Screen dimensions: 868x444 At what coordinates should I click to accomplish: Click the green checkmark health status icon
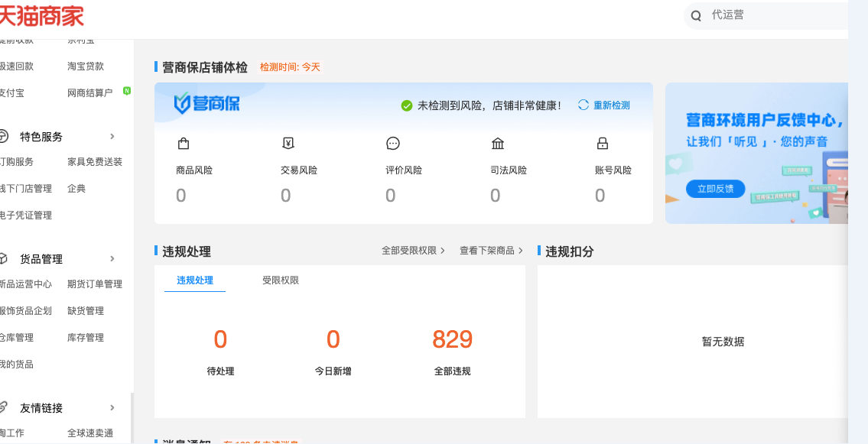click(x=407, y=105)
